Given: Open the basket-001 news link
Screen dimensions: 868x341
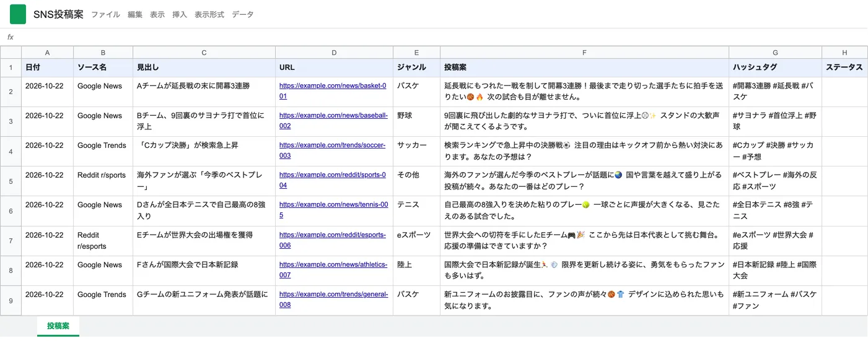Looking at the screenshot, I should point(333,92).
